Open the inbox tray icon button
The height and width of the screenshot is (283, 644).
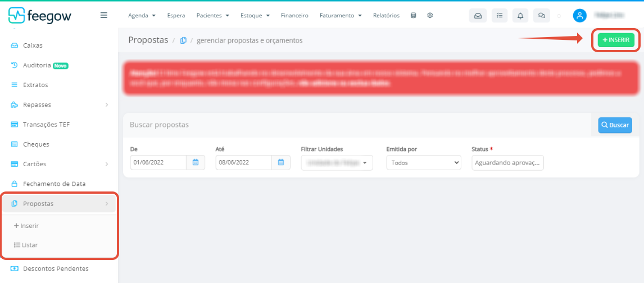coord(478,16)
